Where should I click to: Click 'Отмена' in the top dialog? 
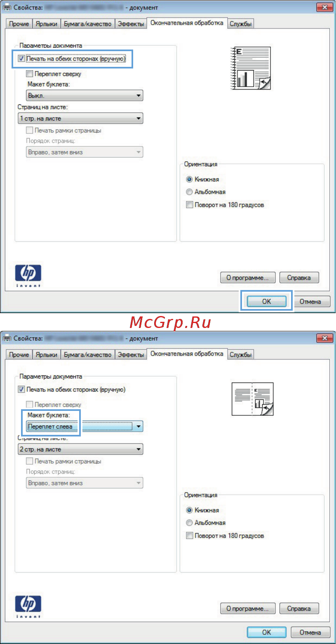(310, 301)
